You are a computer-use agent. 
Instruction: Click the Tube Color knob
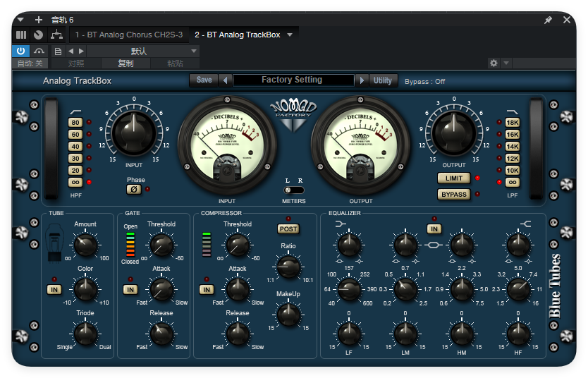pos(85,289)
